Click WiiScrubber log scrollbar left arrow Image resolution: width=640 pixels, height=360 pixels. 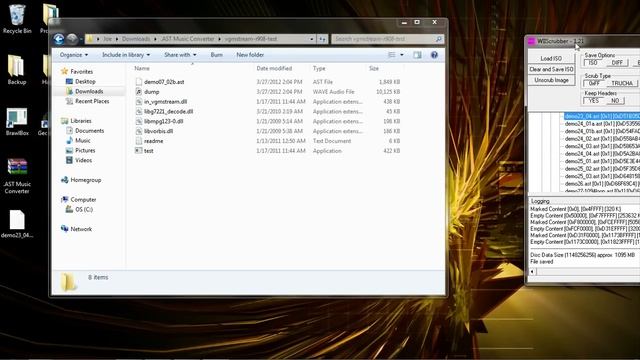532,271
